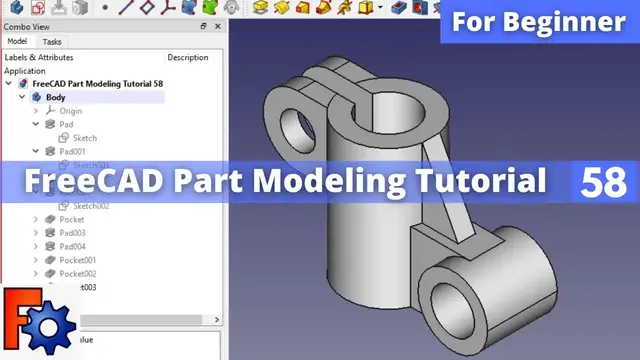Click the Body icon in the tree
Screen dimensions: 640x360
click(37, 97)
